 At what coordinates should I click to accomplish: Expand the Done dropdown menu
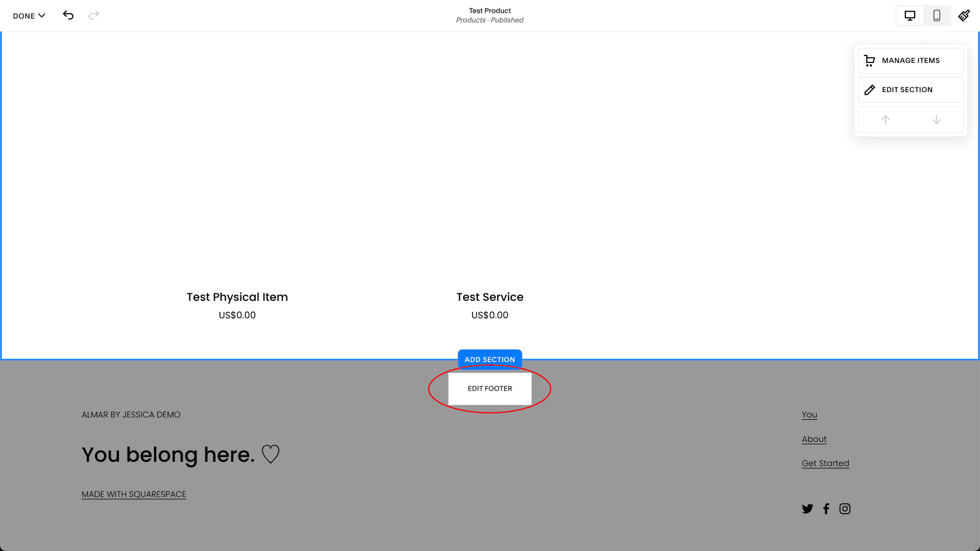coord(29,16)
